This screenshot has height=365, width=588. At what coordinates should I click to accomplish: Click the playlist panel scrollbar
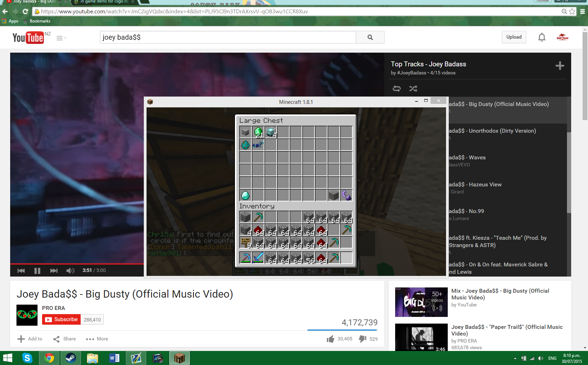569,172
